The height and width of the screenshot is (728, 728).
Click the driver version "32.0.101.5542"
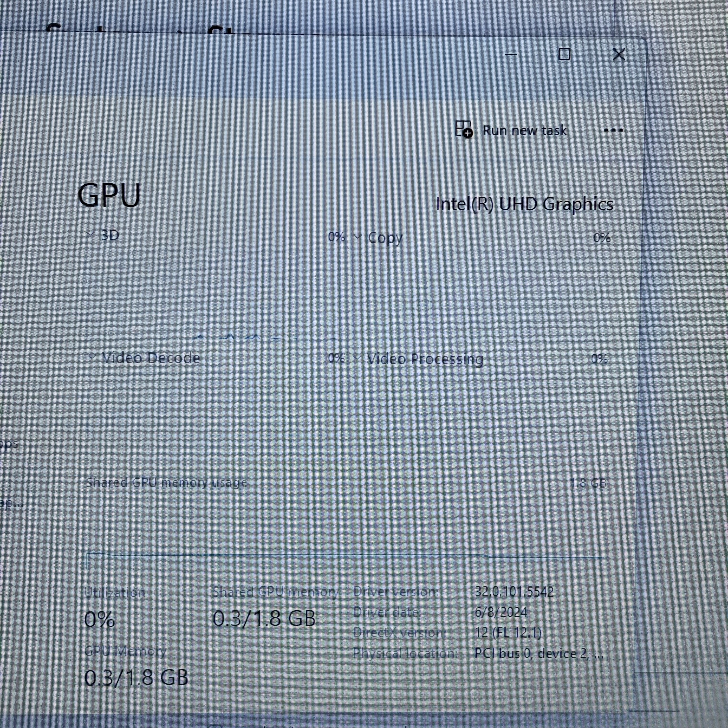(514, 591)
